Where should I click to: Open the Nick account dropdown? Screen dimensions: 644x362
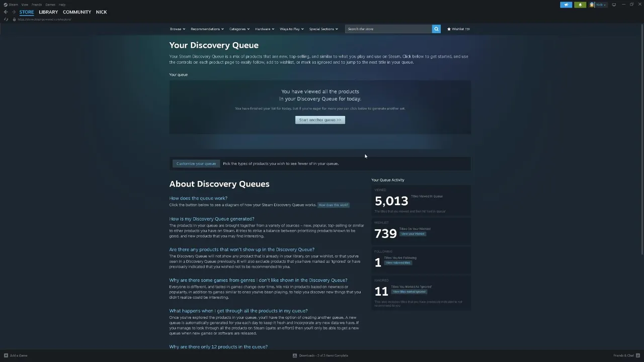[601, 5]
